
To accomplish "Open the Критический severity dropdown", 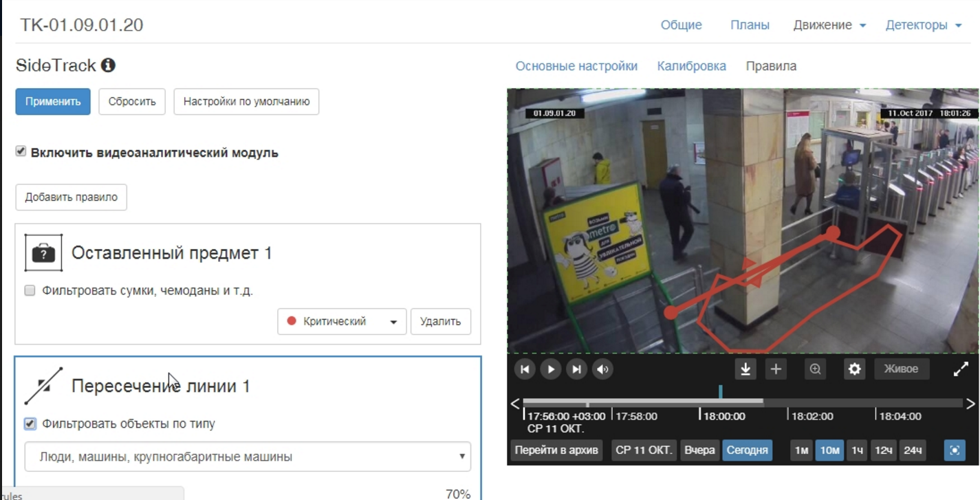I will 342,321.
